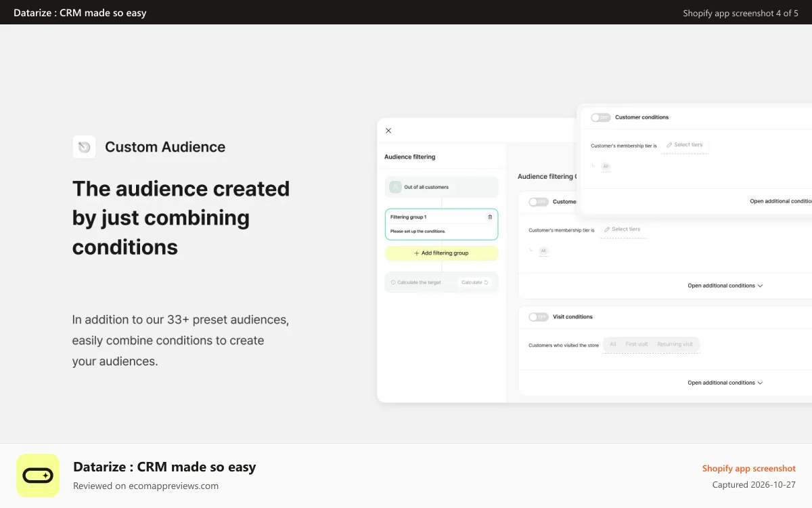This screenshot has height=508, width=812.
Task: Expand Open additional conditions in the floating card
Action: [781, 201]
